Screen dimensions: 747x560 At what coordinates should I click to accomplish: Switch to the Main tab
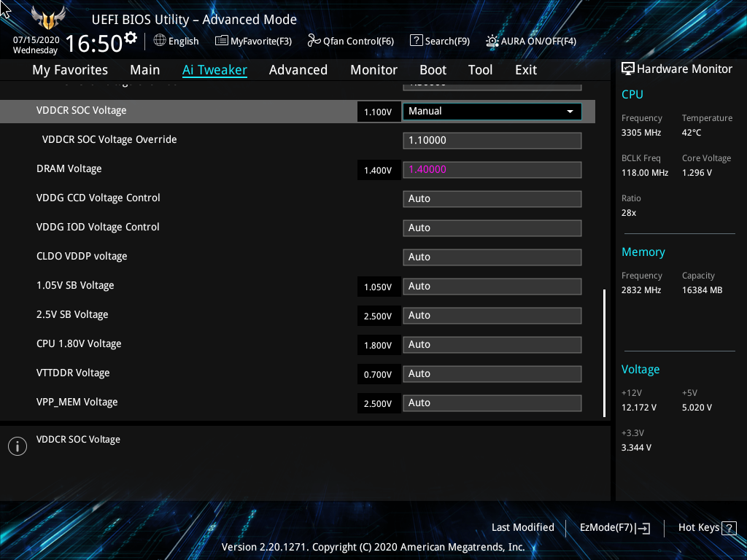point(145,70)
